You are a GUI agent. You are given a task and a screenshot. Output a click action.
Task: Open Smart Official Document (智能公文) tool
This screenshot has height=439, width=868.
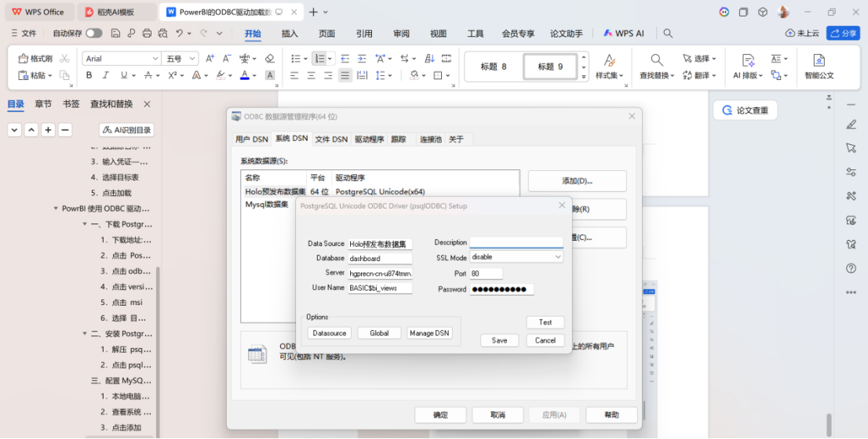[819, 67]
